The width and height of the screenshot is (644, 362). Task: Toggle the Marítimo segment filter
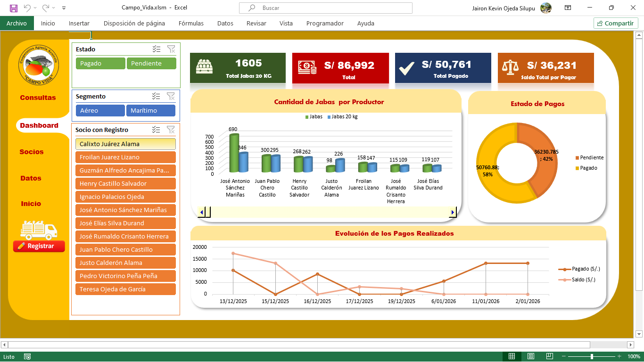point(150,110)
